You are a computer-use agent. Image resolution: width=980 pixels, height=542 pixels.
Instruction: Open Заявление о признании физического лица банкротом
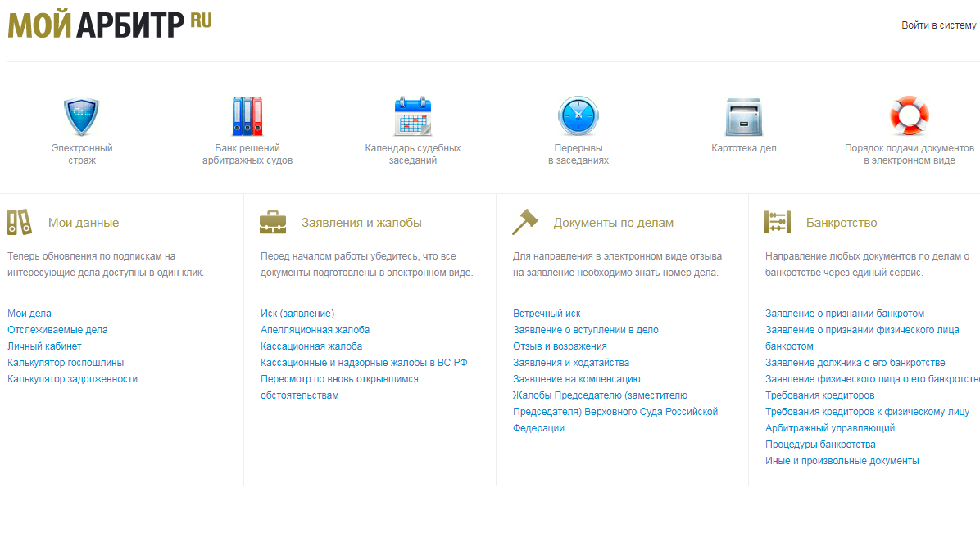(863, 338)
